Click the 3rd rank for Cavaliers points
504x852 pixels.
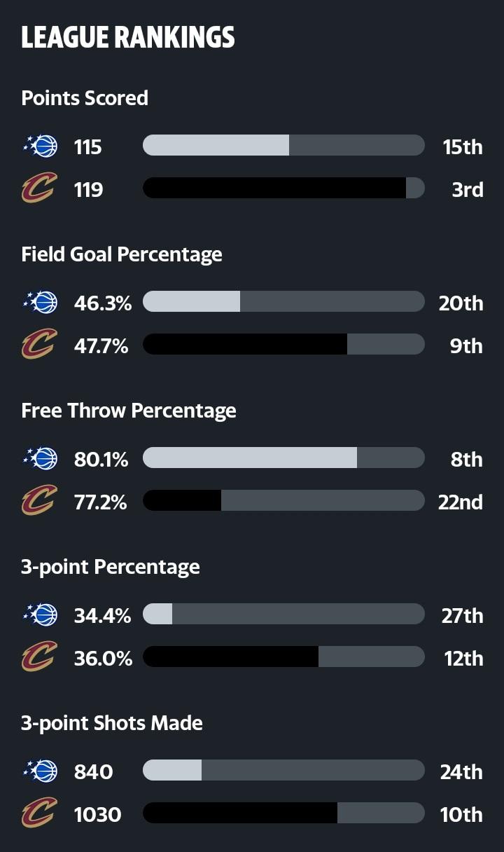467,190
